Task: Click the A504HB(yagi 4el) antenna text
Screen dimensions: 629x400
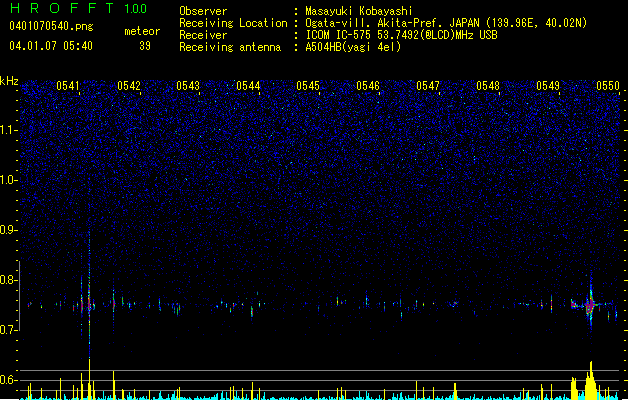Action: pos(353,47)
